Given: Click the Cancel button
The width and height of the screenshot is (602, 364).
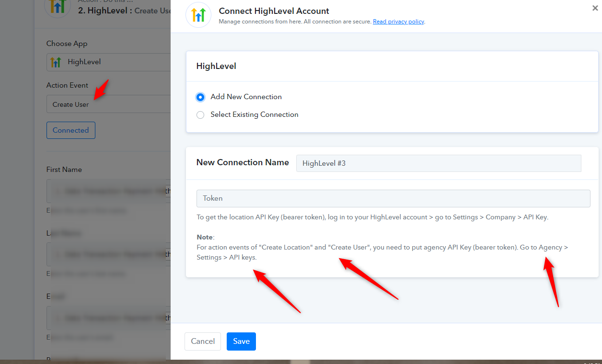Looking at the screenshot, I should [203, 341].
